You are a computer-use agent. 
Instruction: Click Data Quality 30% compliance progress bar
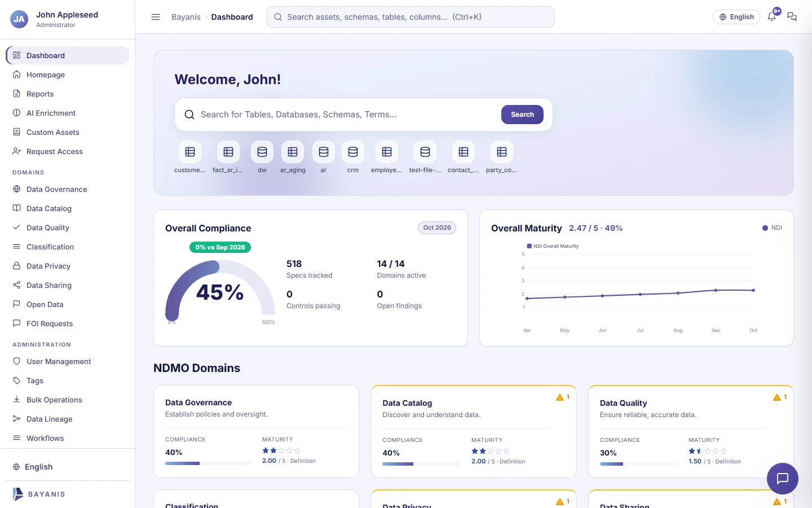pos(638,464)
